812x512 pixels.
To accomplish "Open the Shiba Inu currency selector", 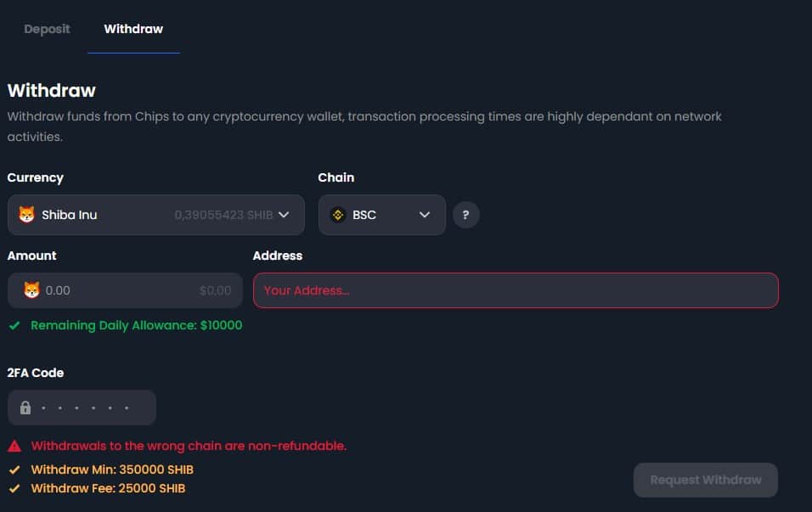I will pyautogui.click(x=156, y=215).
